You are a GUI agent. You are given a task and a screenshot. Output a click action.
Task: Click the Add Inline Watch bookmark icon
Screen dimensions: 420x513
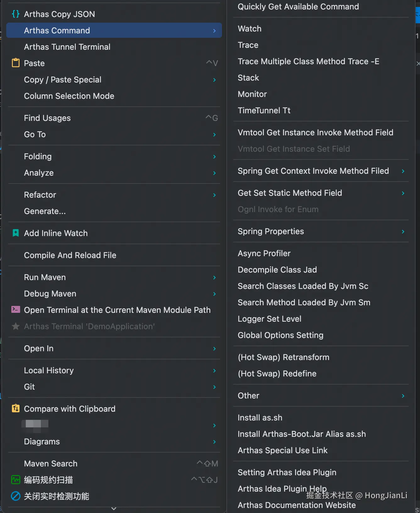[15, 233]
